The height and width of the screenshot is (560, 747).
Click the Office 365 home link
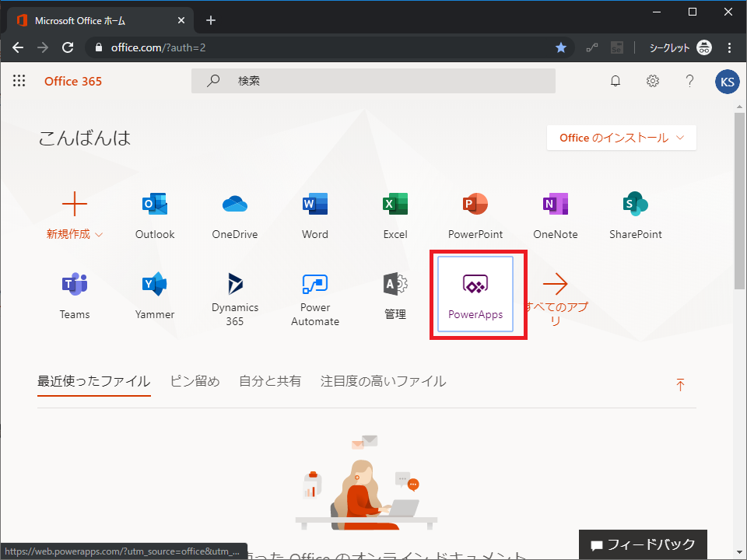pyautogui.click(x=73, y=82)
